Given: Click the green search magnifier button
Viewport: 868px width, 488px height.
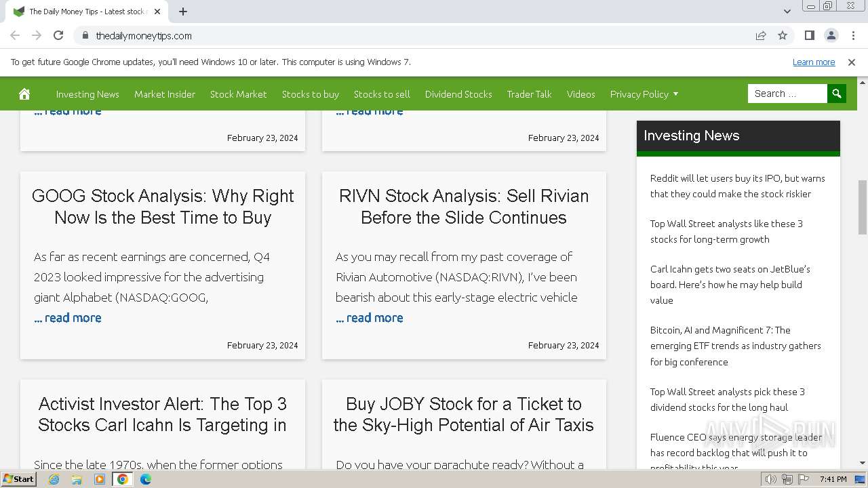Looking at the screenshot, I should tap(837, 94).
